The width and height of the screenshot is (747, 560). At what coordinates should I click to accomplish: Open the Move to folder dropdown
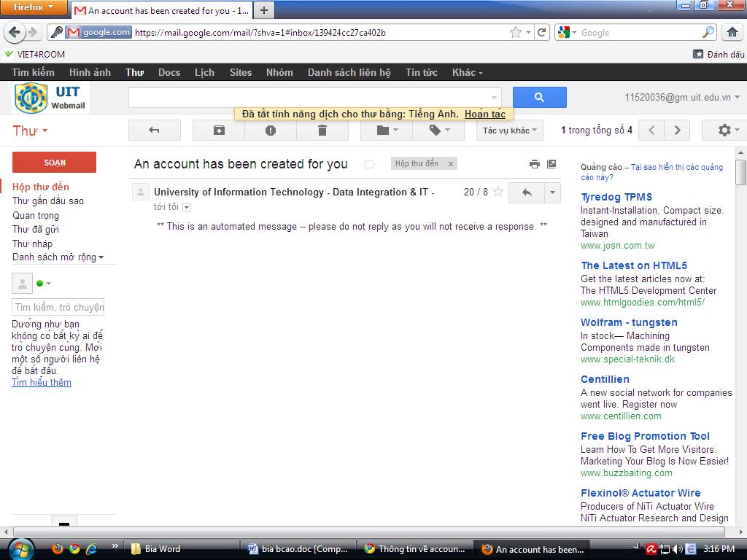pos(387,131)
